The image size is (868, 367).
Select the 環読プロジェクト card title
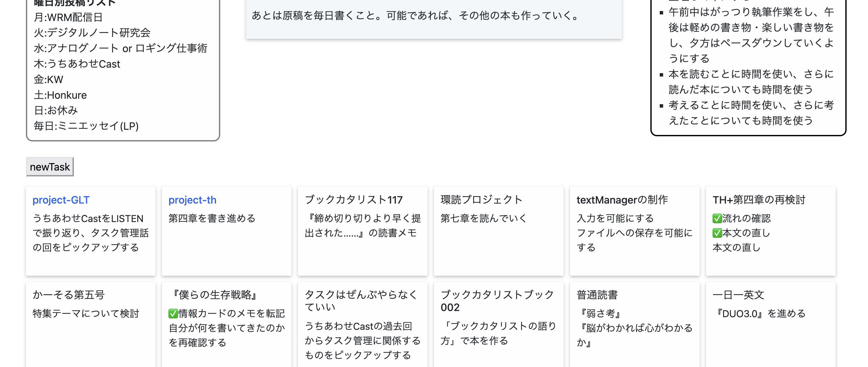pos(482,200)
